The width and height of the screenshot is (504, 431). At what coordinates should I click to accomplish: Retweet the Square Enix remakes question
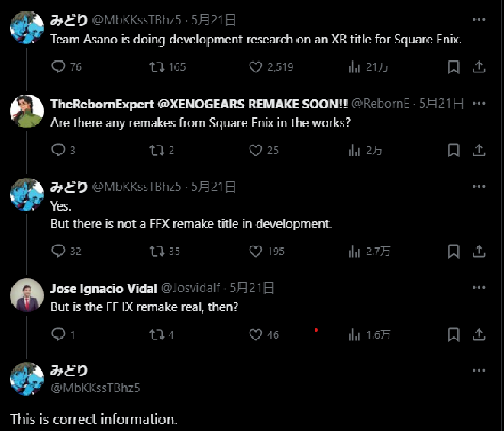click(x=157, y=150)
